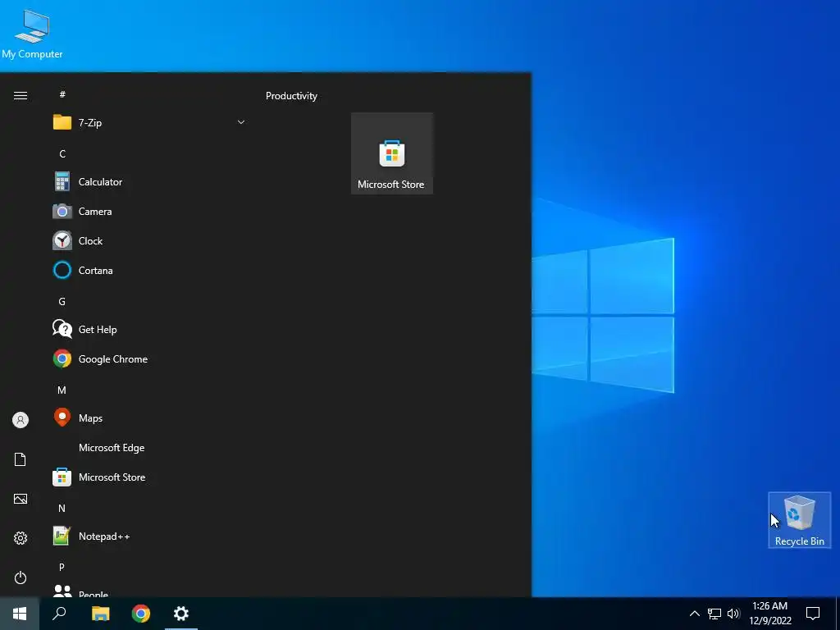Screen dimensions: 840x630
Task: Open the Clock app
Action: pyautogui.click(x=150, y=241)
